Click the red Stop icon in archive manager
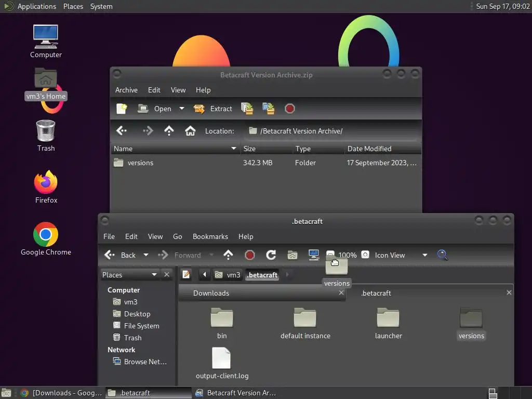532x399 pixels. [x=290, y=109]
